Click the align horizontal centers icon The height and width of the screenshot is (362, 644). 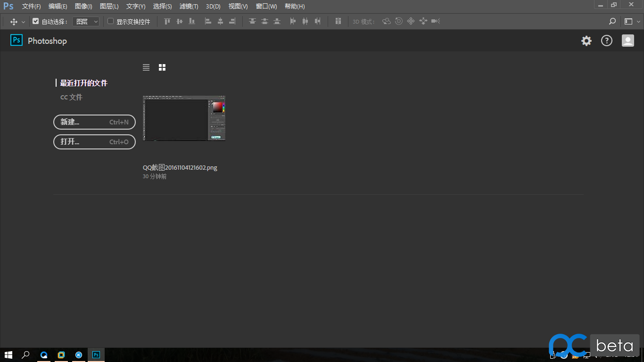coord(220,21)
